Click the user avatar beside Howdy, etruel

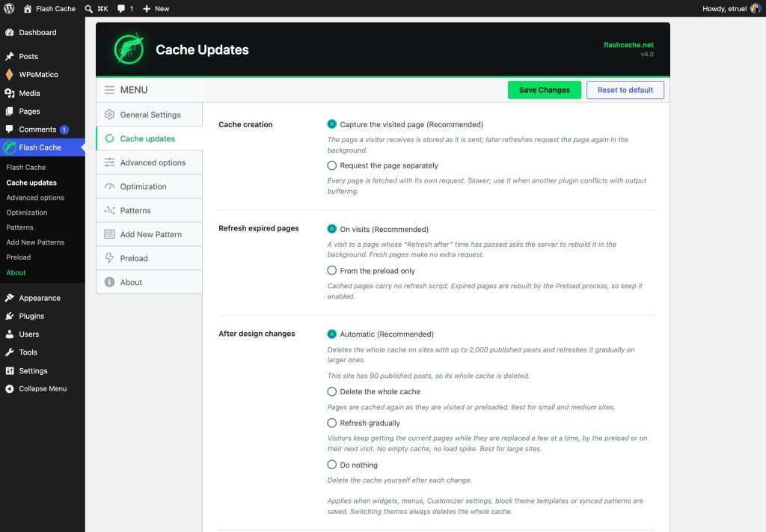756,8
